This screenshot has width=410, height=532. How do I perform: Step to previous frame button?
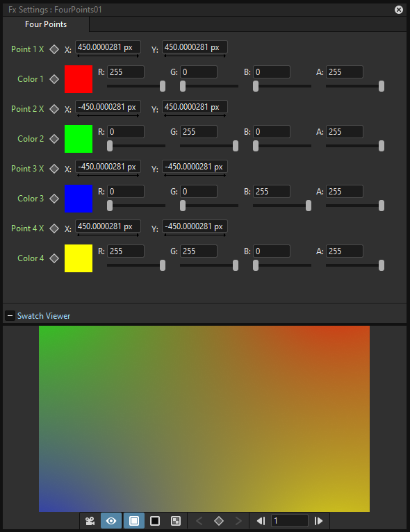click(261, 521)
